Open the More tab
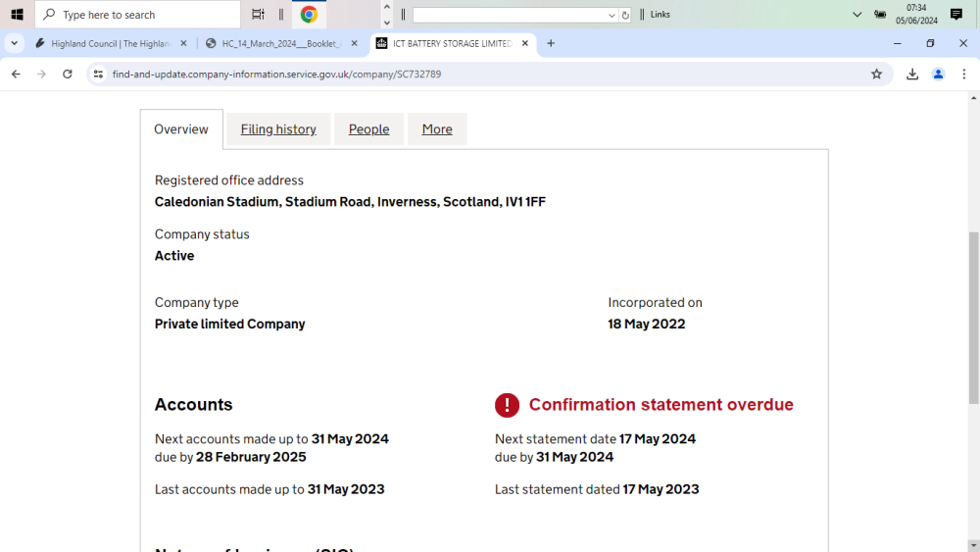The image size is (980, 552). click(437, 129)
